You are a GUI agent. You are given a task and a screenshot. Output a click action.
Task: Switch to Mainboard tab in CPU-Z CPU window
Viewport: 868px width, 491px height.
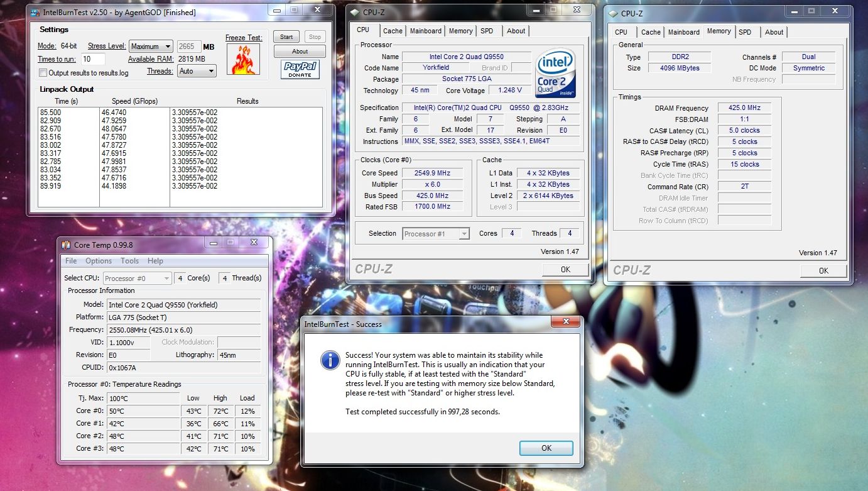[x=426, y=31]
